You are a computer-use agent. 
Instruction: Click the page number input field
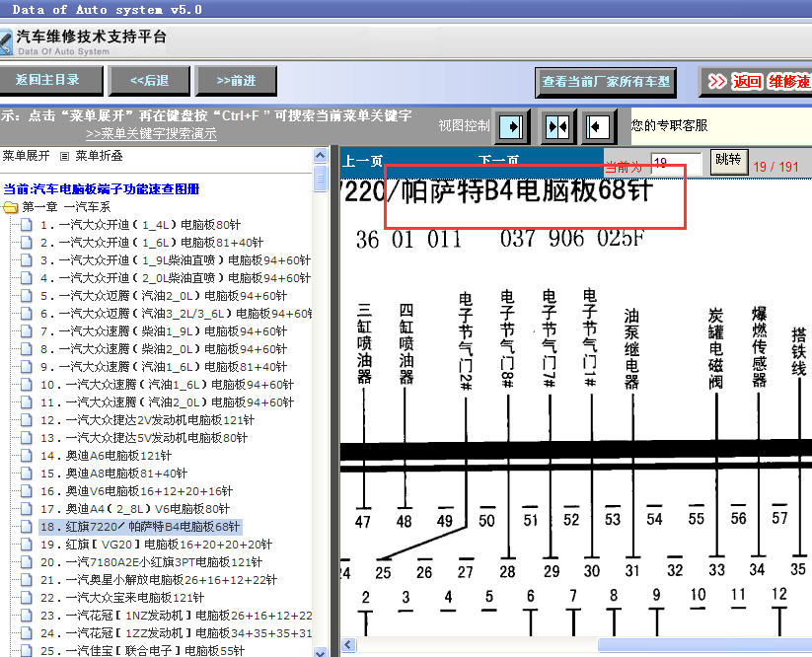(676, 164)
